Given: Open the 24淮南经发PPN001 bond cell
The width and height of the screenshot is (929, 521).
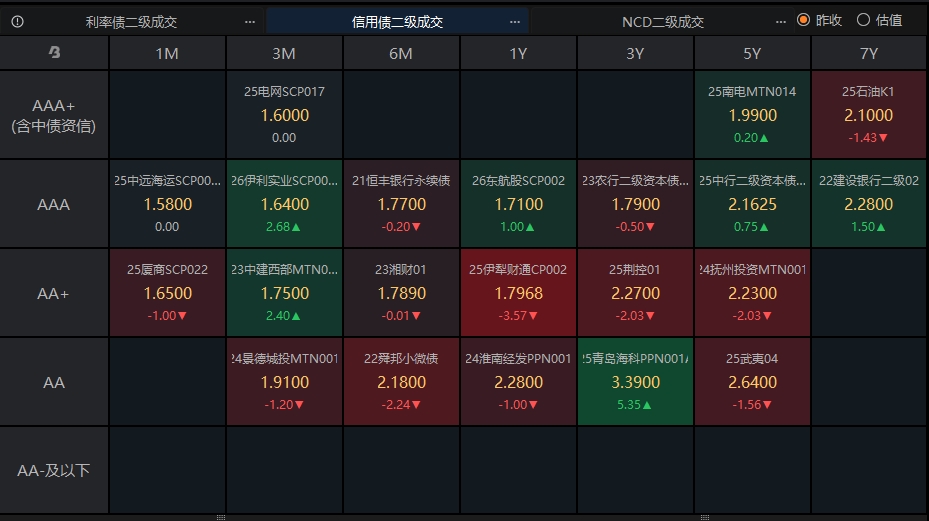Looking at the screenshot, I should coord(518,382).
